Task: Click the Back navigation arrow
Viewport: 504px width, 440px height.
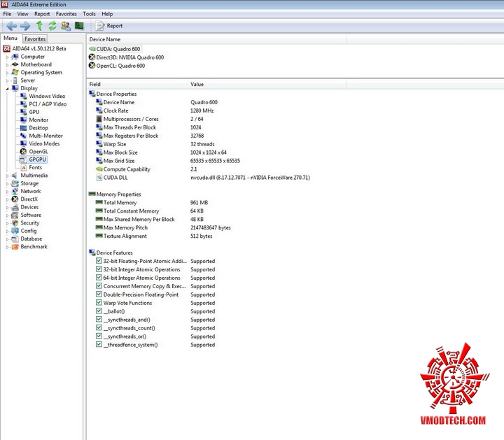Action: tap(12, 26)
